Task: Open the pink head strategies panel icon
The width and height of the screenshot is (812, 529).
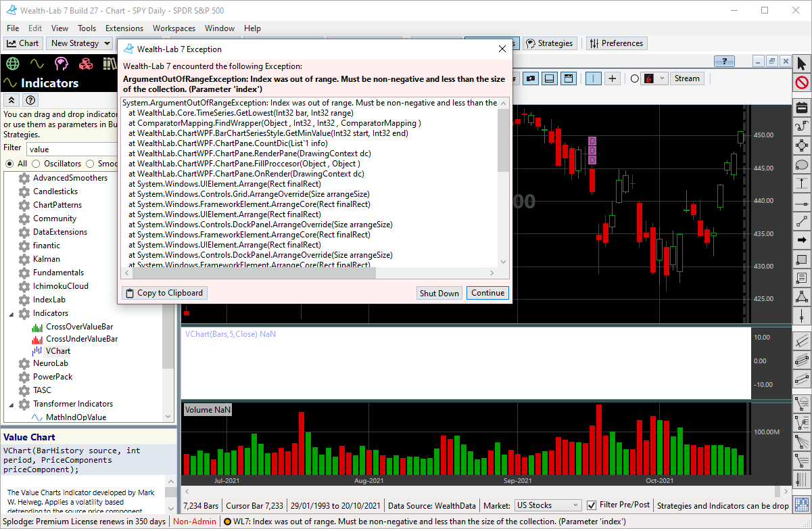Action: (62, 64)
